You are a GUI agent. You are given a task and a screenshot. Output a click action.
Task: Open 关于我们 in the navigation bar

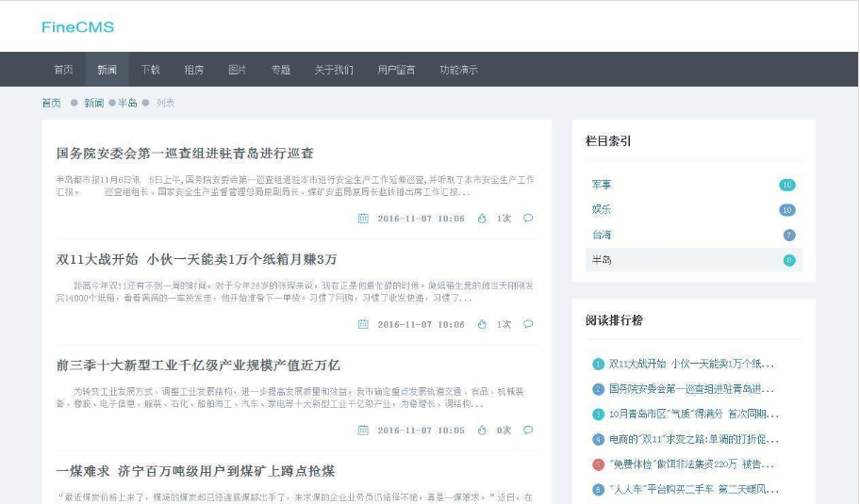334,70
